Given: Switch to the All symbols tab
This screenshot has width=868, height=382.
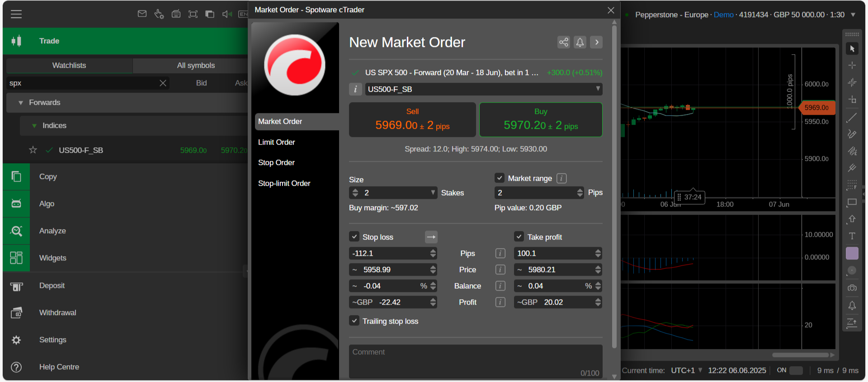Looking at the screenshot, I should 196,66.
